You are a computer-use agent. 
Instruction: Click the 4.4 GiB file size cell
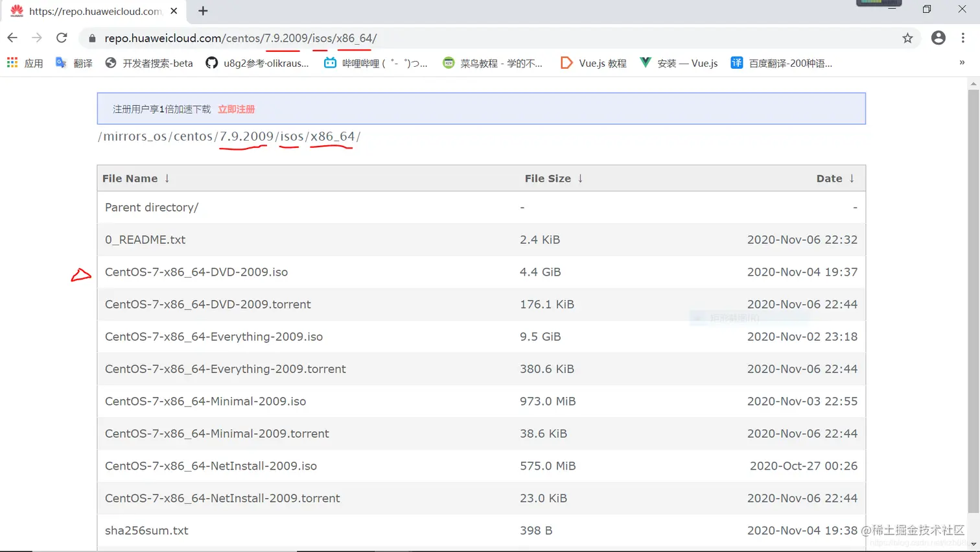[x=540, y=272]
